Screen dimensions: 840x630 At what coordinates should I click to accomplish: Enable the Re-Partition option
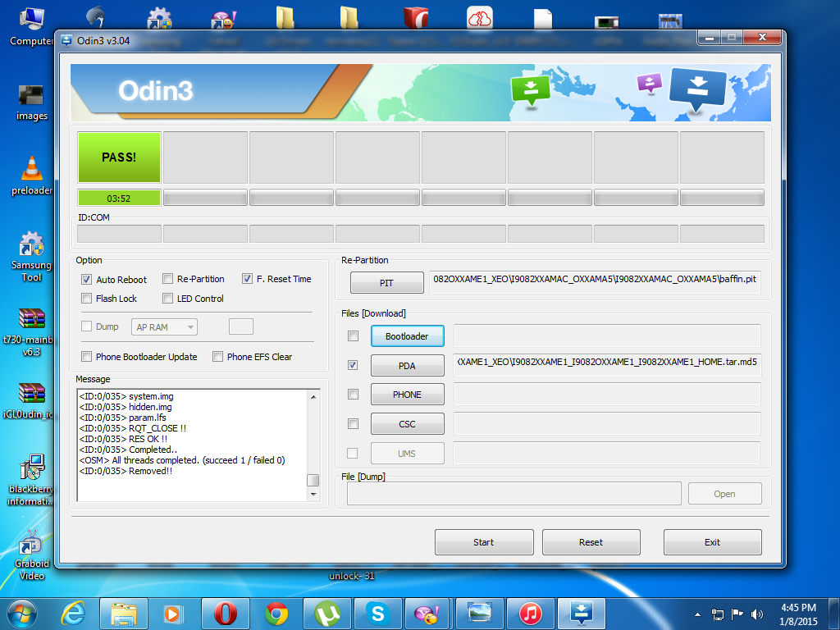click(168, 279)
